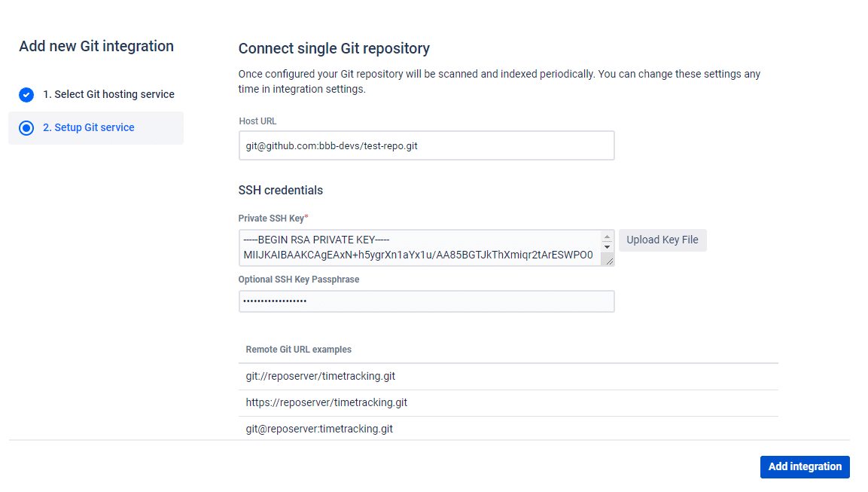
Task: Click the Remote Git URL examples header
Action: [298, 350]
